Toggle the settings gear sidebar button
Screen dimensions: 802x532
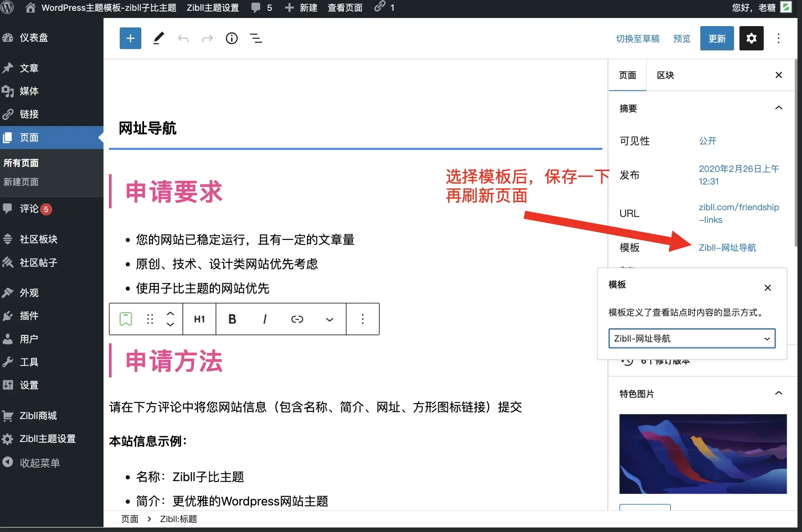tap(751, 38)
